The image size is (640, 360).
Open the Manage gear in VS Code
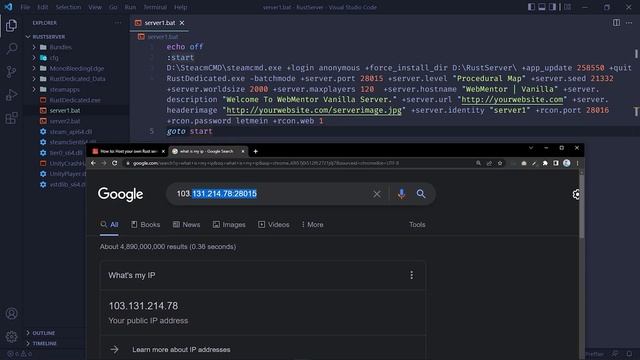tap(11, 337)
